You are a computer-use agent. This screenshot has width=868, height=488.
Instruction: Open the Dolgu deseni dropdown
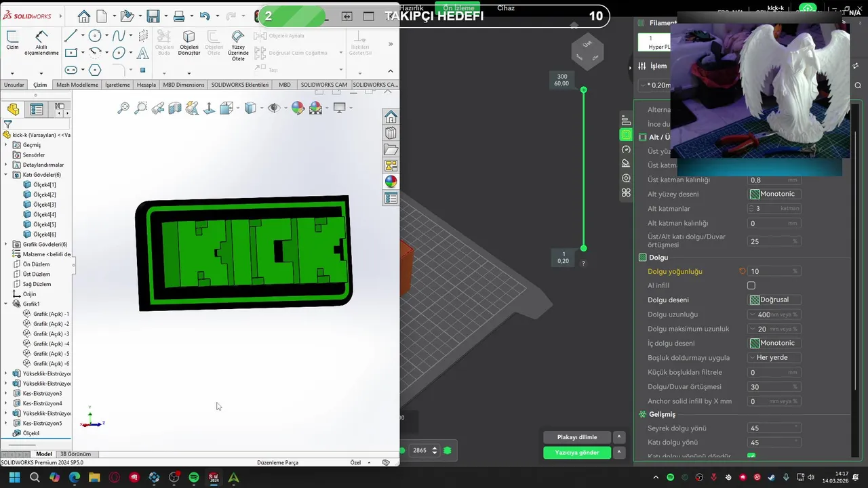point(774,300)
